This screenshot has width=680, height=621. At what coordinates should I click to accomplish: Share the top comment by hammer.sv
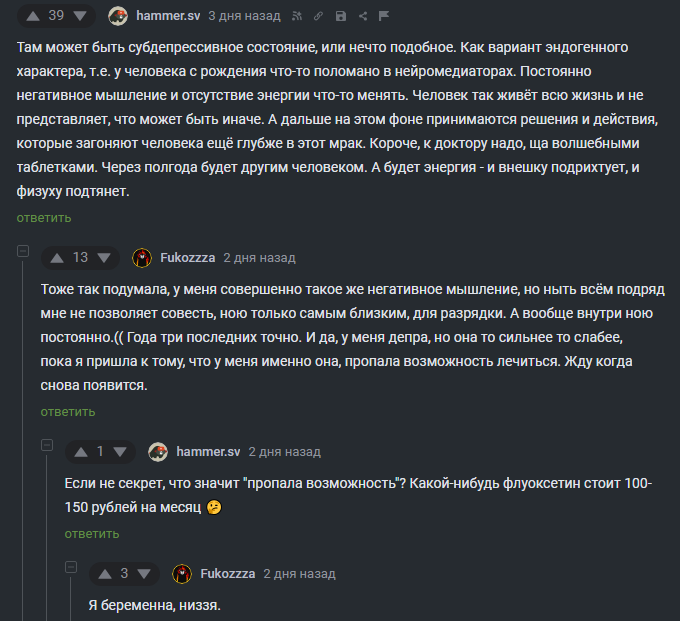click(362, 17)
